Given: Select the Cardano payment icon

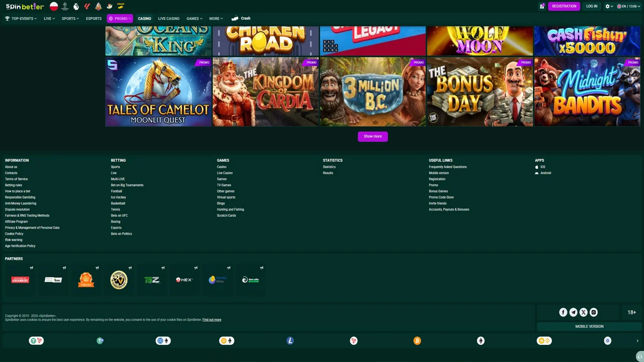Looking at the screenshot, I should point(607,341).
